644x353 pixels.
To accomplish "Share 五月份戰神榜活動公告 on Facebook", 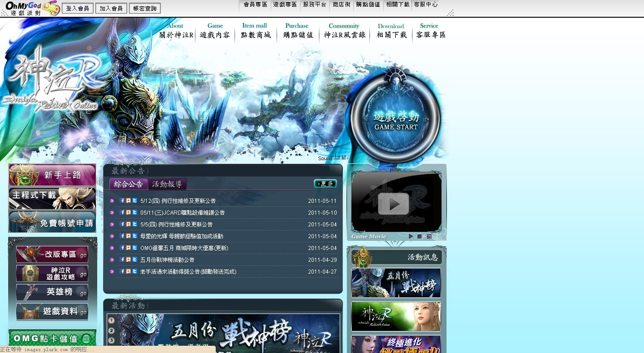I will coord(122,260).
